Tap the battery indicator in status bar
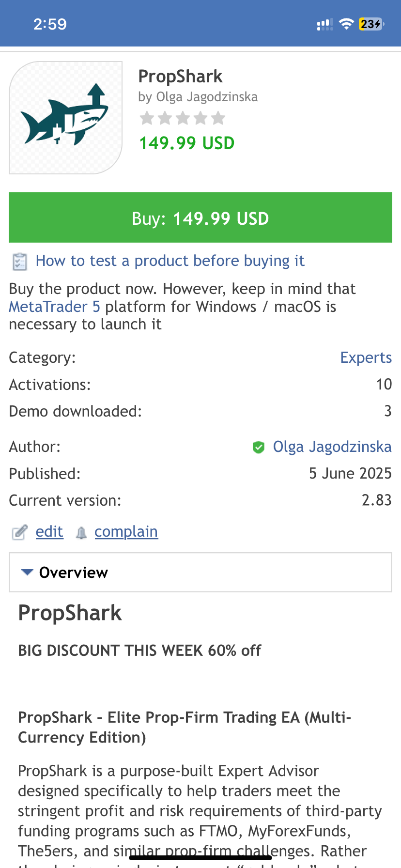Screen dimensions: 401x868 [371, 24]
